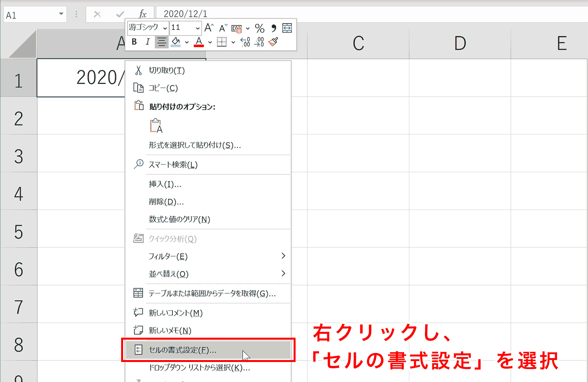Apply comma style
Viewport: 588px width, 382px height.
tap(274, 28)
